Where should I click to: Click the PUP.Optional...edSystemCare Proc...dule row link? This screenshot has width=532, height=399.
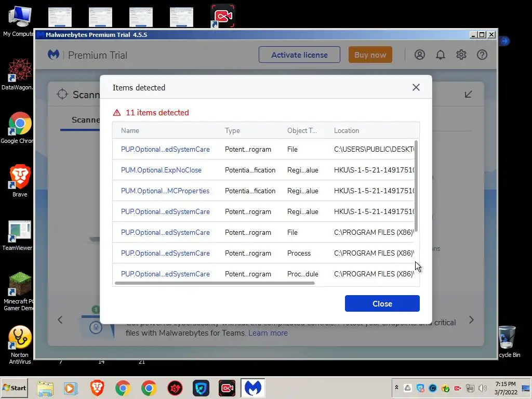(x=165, y=274)
